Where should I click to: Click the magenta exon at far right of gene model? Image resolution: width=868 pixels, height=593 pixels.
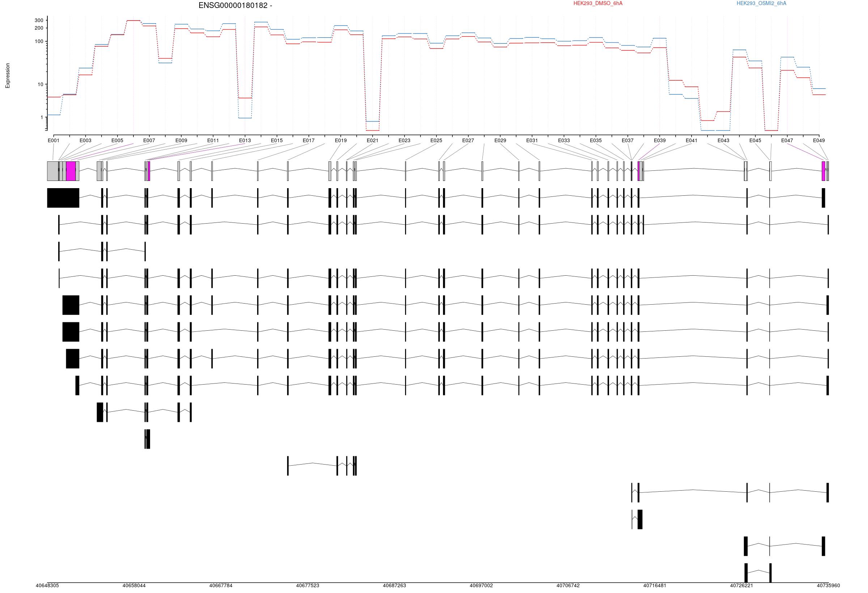(x=824, y=171)
